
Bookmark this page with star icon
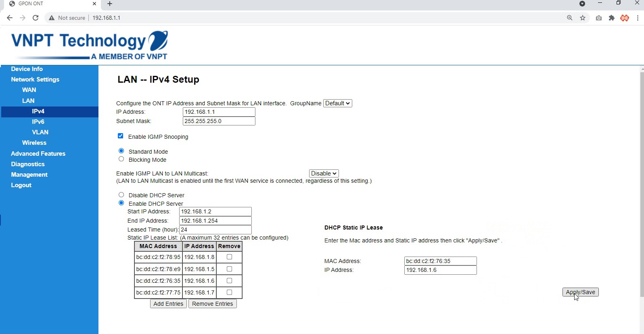[x=583, y=18]
